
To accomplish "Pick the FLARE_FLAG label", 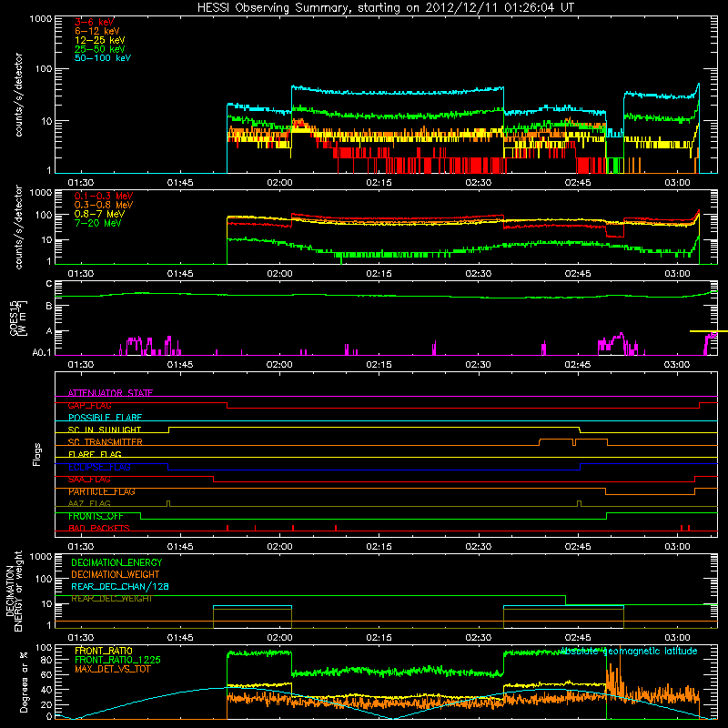I will coord(95,454).
